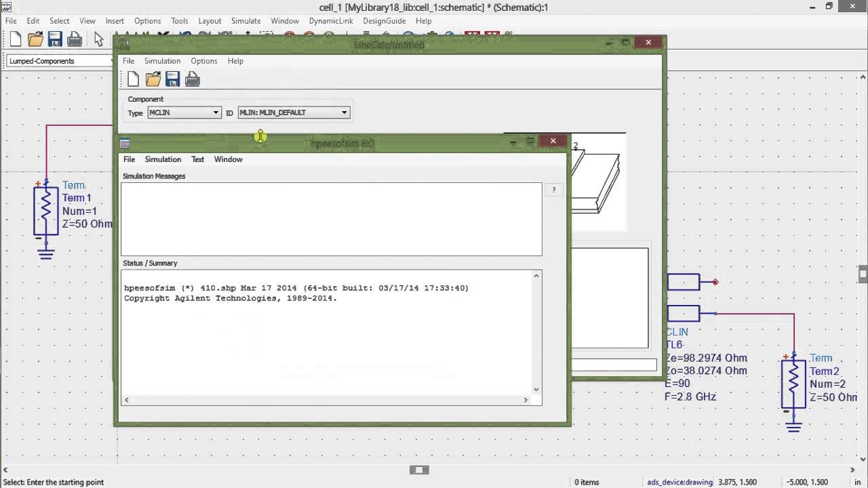Open Select menu in schematic window
This screenshot has width=868, height=488.
[60, 21]
